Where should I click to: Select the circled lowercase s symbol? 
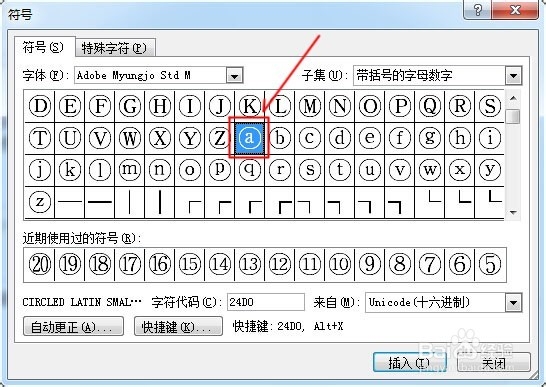(310, 170)
